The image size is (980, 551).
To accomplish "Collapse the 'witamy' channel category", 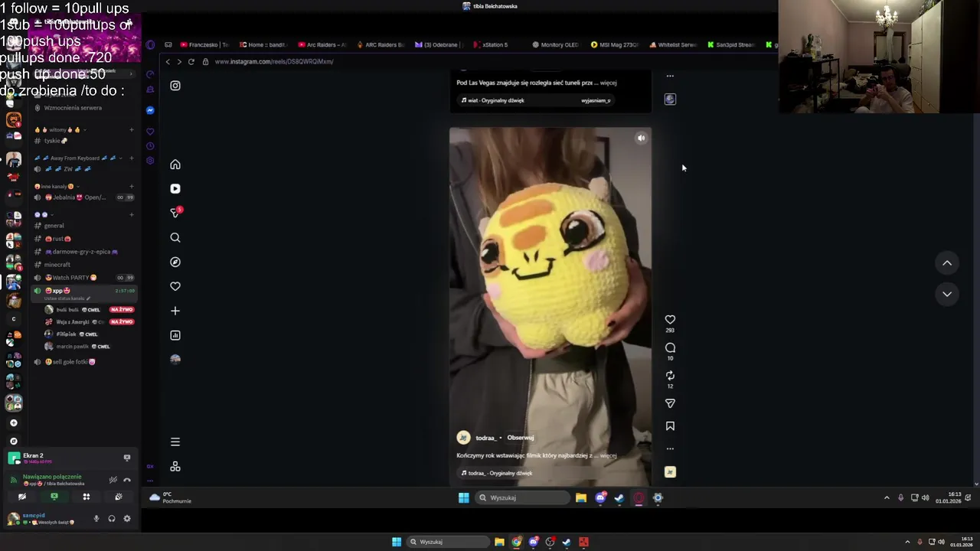I will point(58,130).
